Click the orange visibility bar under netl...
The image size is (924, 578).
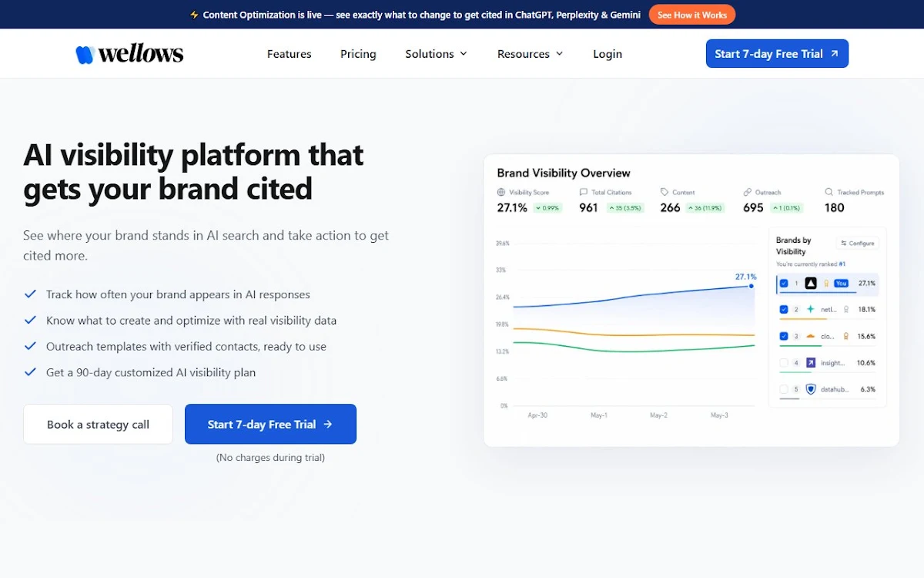pos(803,319)
